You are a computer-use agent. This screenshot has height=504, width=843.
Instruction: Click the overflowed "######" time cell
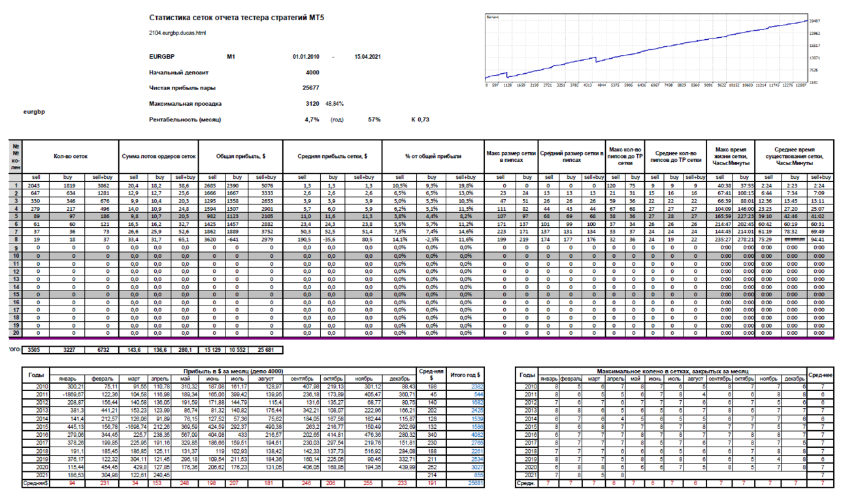point(795,240)
